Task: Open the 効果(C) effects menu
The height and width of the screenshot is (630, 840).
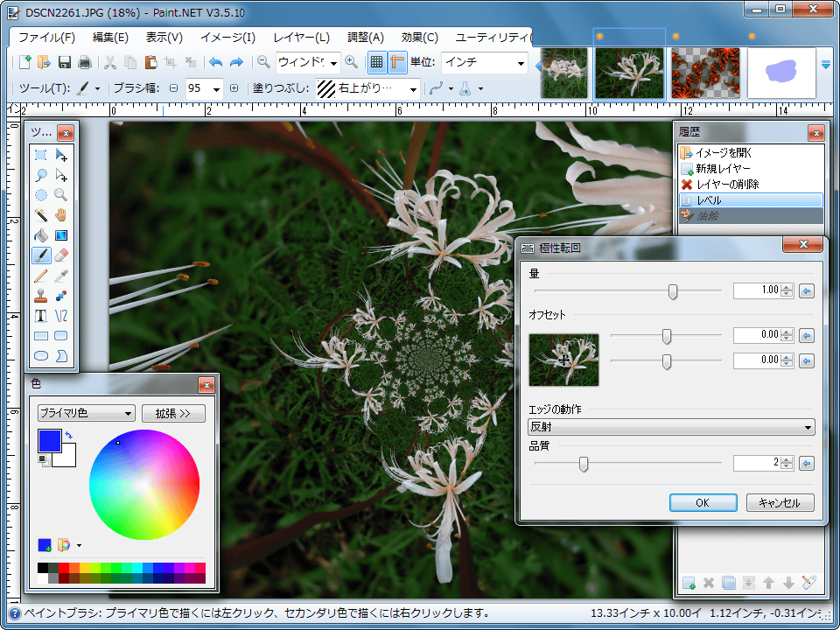Action: pos(419,38)
